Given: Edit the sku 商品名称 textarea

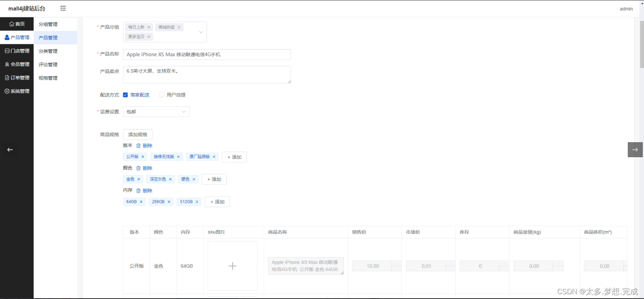Looking at the screenshot, I should tap(306, 266).
